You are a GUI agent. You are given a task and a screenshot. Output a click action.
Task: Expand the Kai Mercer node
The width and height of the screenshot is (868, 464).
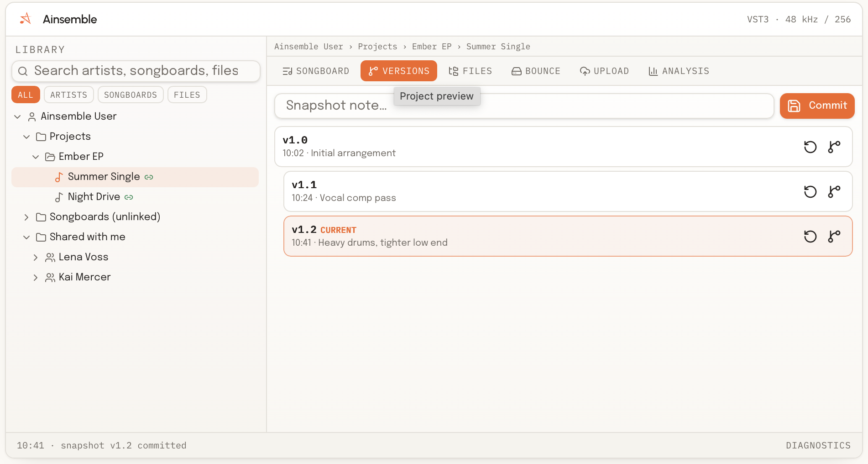click(x=36, y=278)
